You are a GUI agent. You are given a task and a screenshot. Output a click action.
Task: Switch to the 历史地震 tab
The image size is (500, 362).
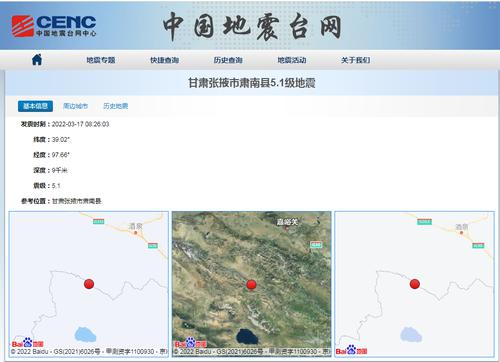[115, 106]
